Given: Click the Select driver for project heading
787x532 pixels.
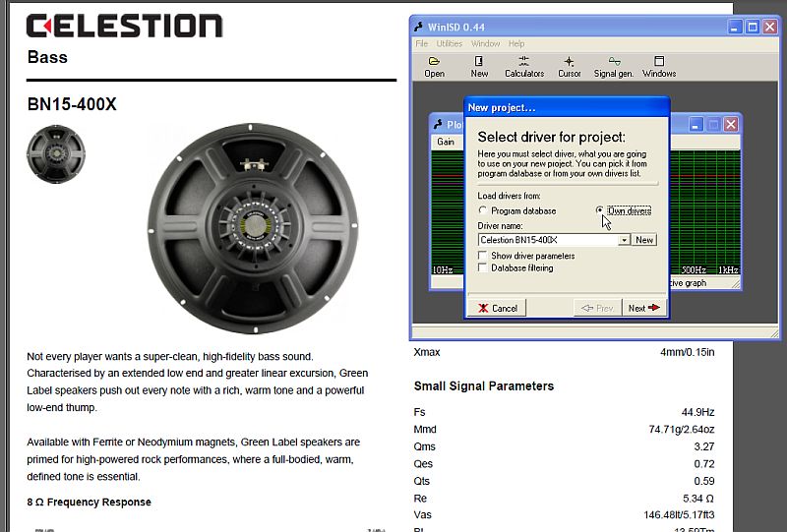Looking at the screenshot, I should click(552, 137).
